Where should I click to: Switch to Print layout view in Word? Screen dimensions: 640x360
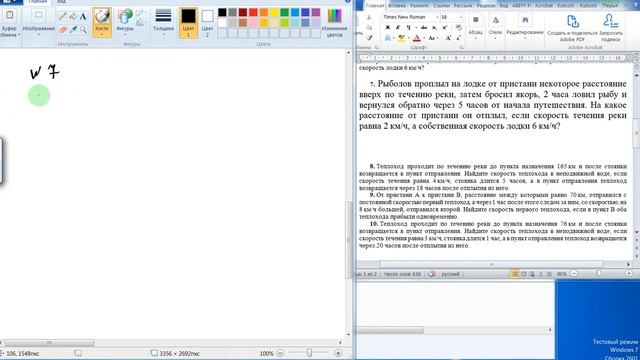[515, 274]
